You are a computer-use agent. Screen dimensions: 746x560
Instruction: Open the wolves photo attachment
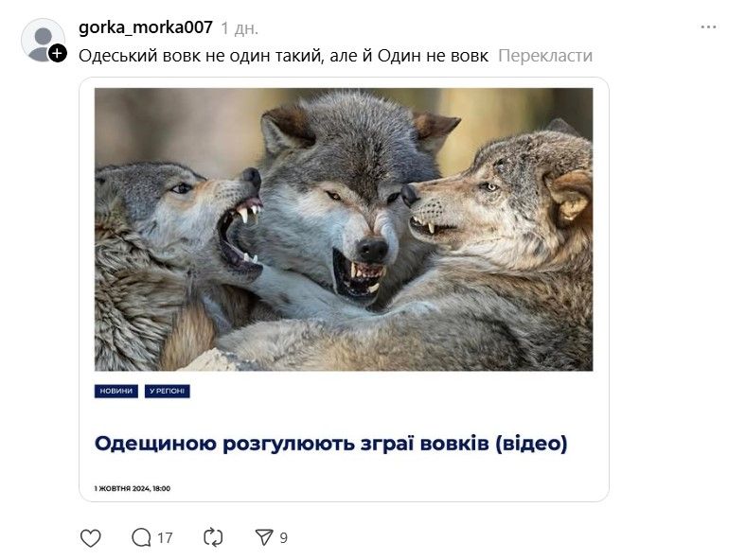pyautogui.click(x=344, y=229)
